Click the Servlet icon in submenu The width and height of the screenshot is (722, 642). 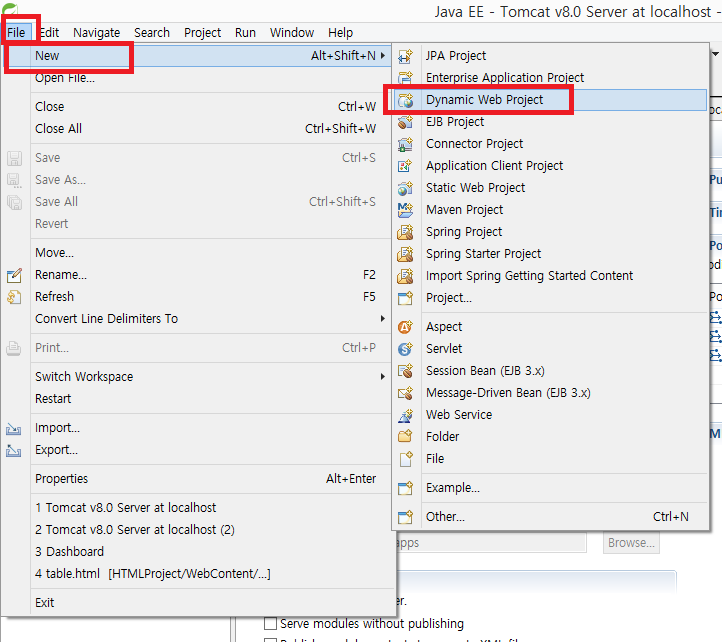(x=405, y=349)
